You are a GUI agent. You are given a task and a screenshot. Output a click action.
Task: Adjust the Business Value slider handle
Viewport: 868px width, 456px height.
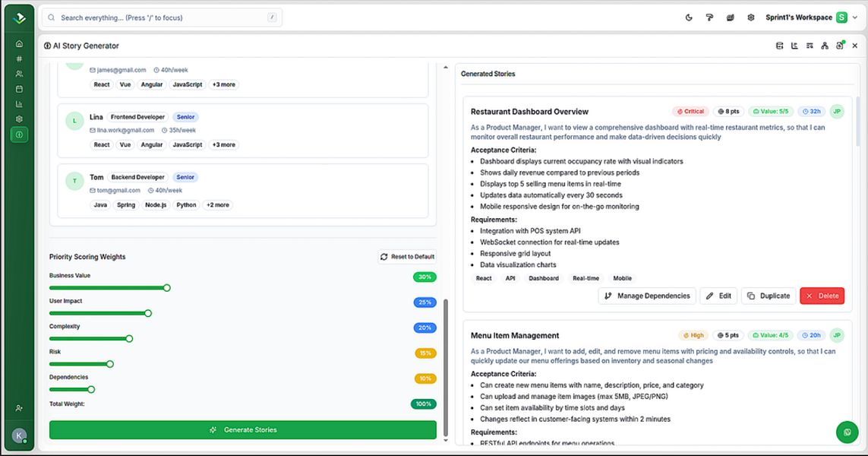(x=166, y=288)
